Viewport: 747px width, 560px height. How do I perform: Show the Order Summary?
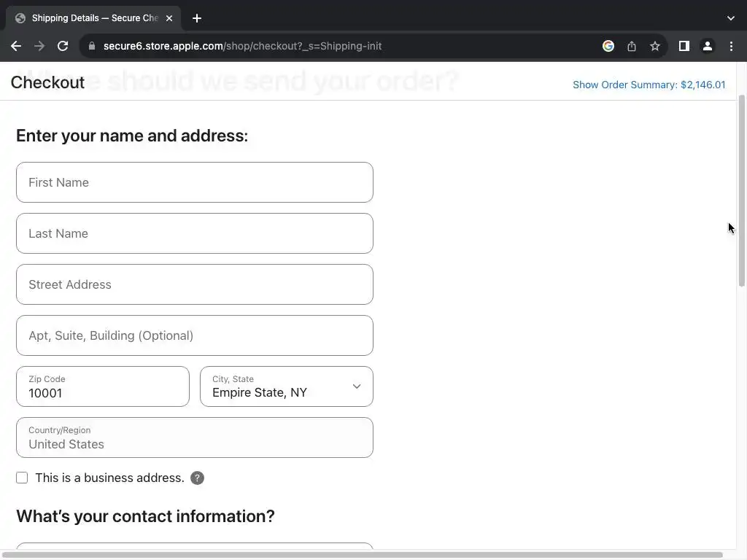click(649, 85)
